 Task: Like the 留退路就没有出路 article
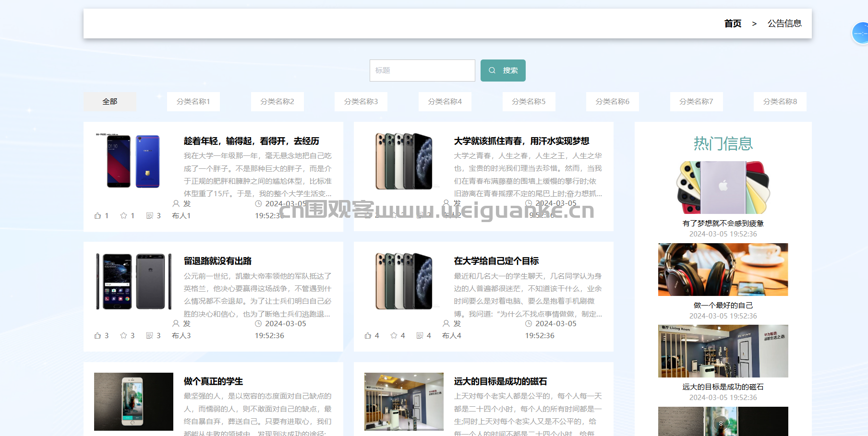click(98, 336)
